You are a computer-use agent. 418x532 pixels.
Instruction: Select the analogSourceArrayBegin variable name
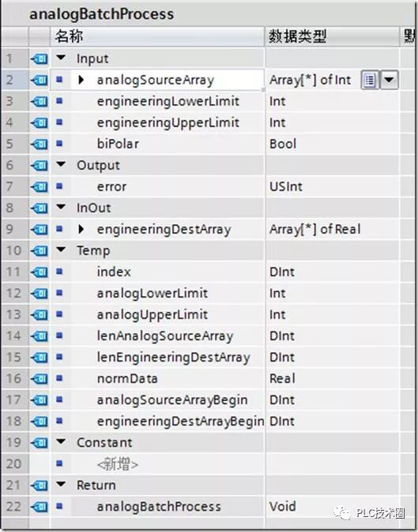172,400
